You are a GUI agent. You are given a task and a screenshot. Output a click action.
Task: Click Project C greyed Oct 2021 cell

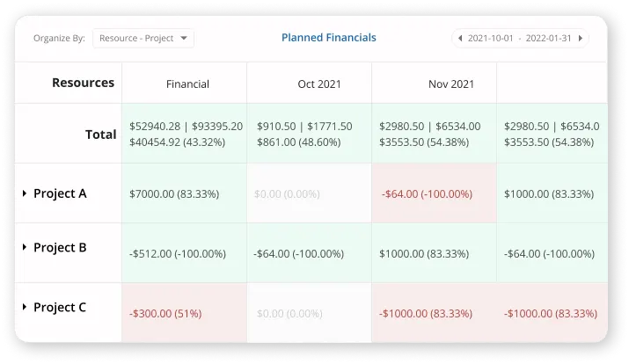point(288,312)
